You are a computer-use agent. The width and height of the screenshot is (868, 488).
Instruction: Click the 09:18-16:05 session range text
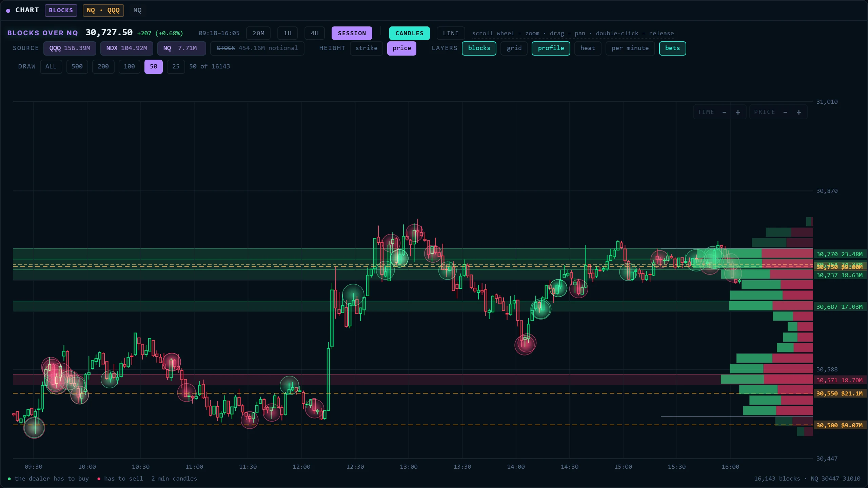pos(219,33)
